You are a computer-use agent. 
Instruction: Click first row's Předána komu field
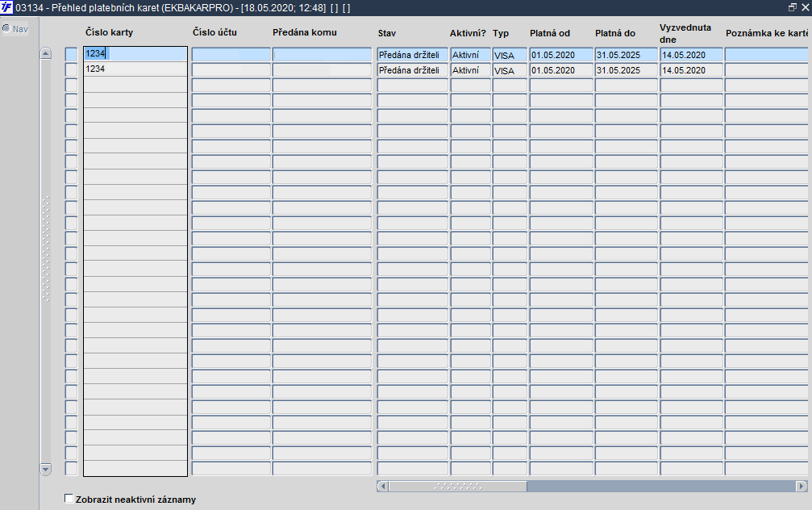[322, 54]
